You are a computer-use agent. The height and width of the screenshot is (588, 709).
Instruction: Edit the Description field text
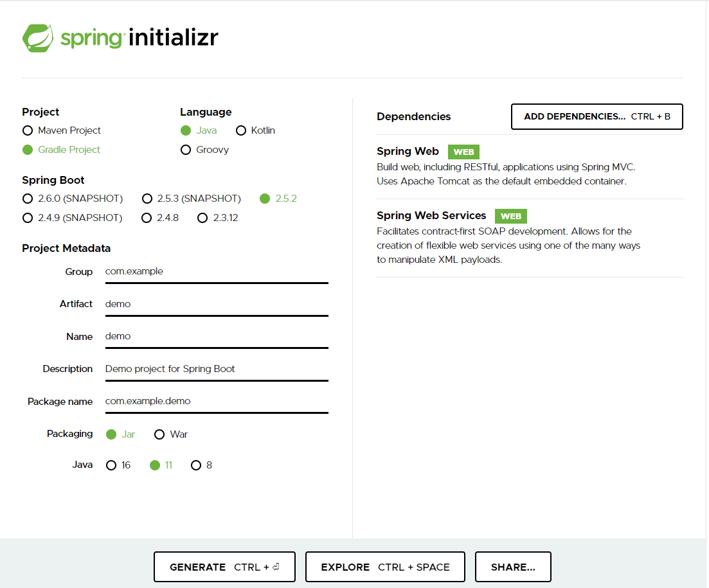pos(217,370)
